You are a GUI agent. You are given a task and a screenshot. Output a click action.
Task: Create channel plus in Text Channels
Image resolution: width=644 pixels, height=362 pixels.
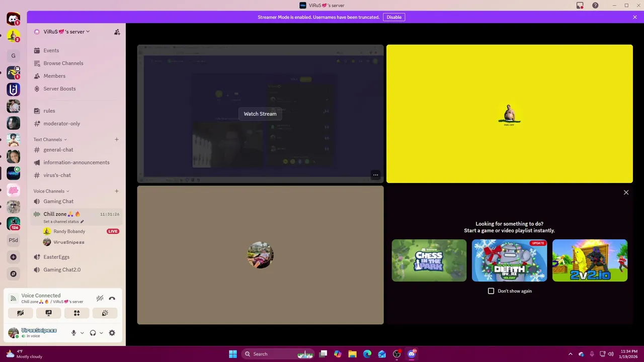(117, 139)
